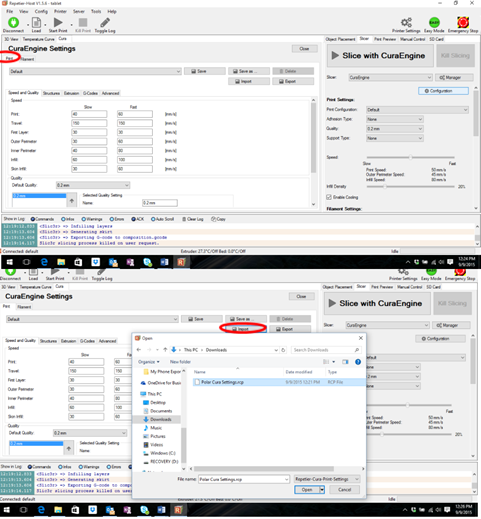The image size is (481, 519).
Task: Toggle Infos log filter in upper screenshot
Action: point(68,219)
